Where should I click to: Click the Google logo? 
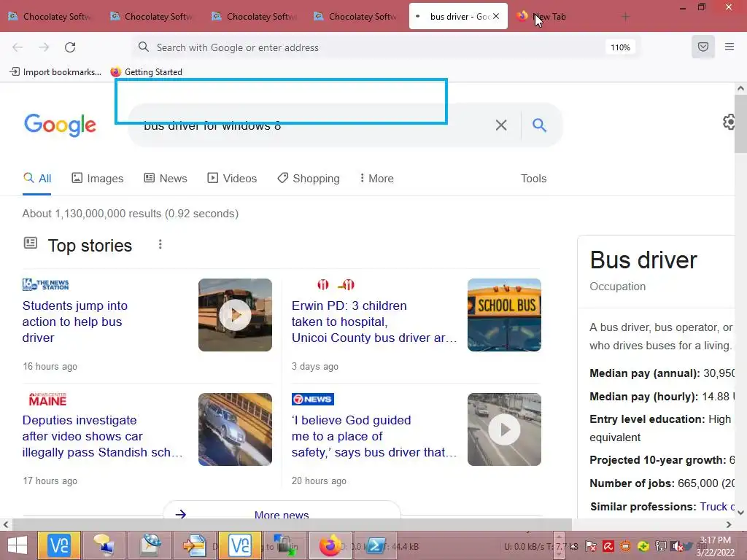coord(60,125)
